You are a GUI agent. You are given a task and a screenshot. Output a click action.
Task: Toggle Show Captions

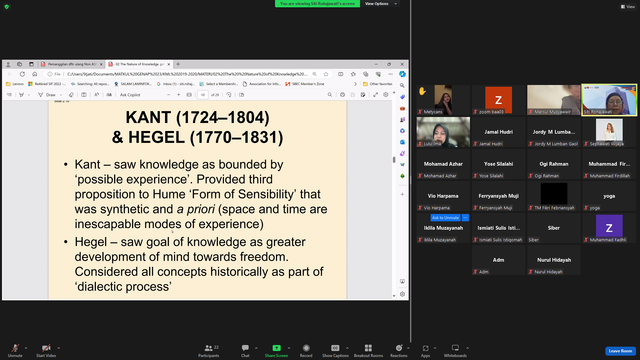pyautogui.click(x=335, y=350)
